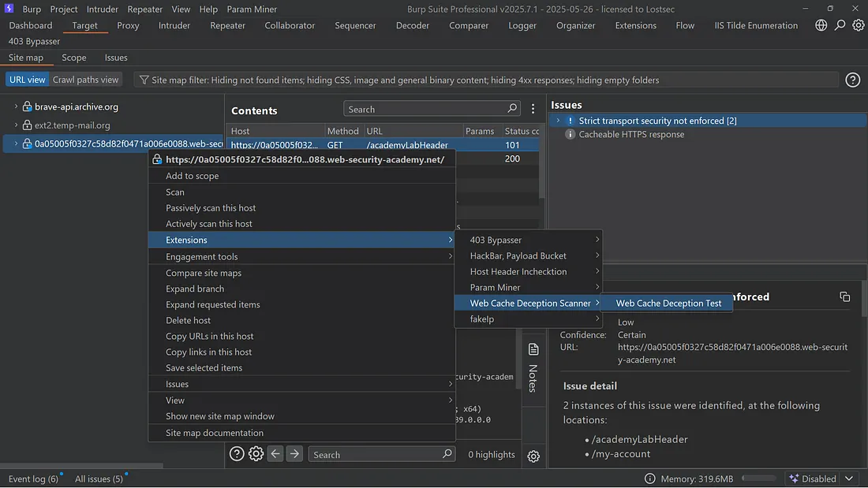Open the 403 Bypasser extension submenu

[x=529, y=240]
